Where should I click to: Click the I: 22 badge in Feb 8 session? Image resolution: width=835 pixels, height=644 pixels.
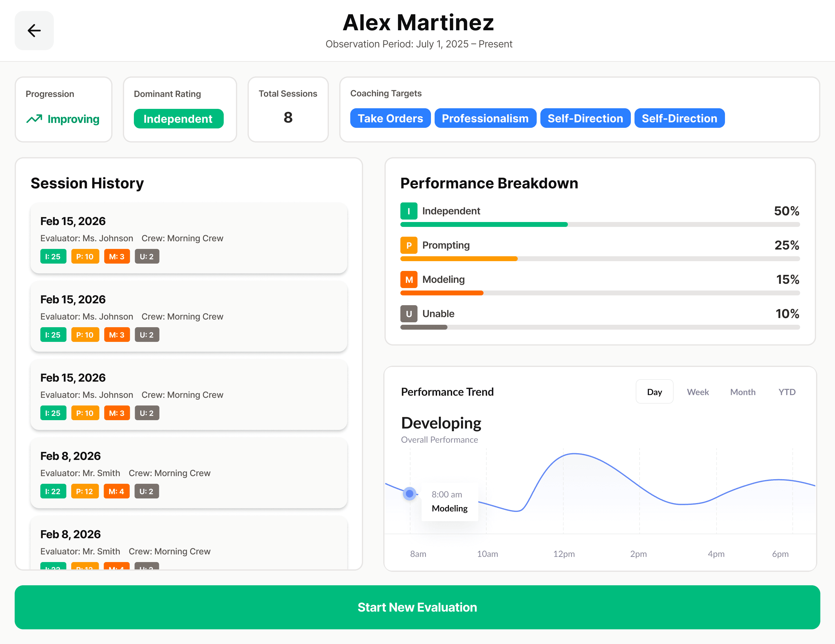click(53, 491)
